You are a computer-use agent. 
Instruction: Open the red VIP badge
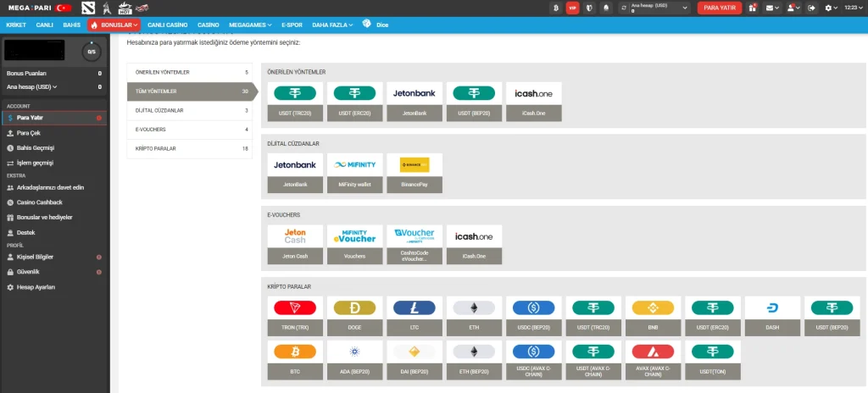tap(572, 8)
